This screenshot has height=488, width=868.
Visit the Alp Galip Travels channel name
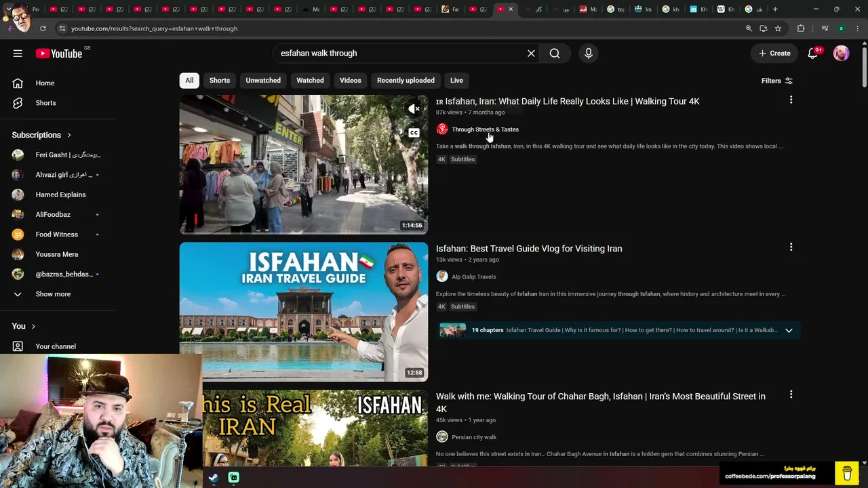(474, 277)
